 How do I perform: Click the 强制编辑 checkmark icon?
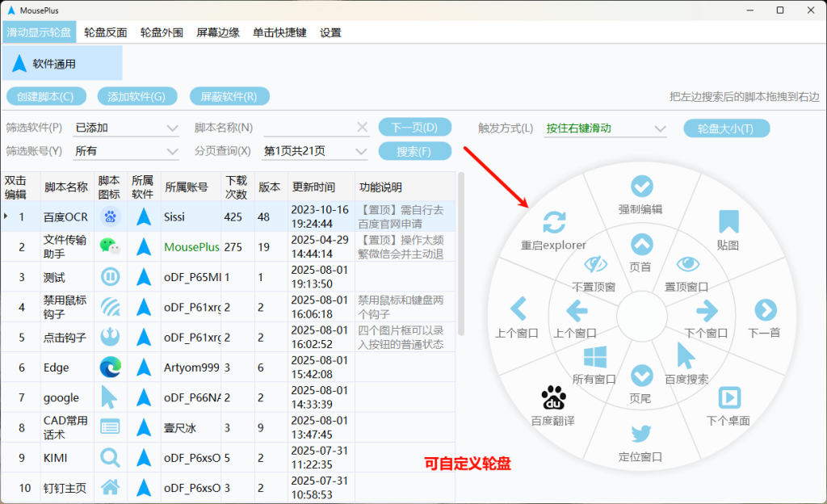click(x=640, y=187)
